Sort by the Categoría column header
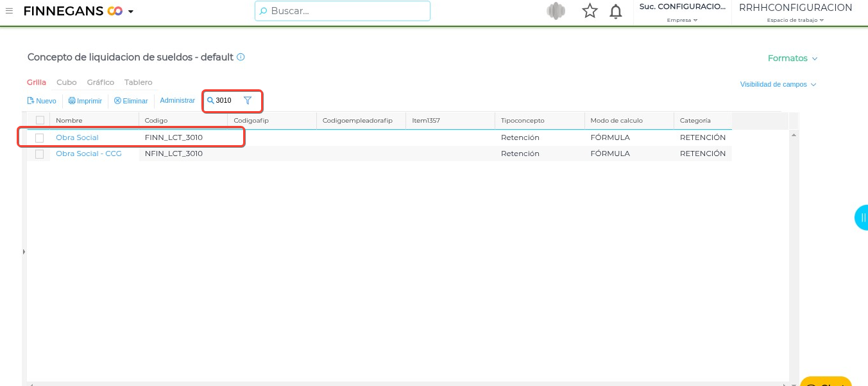 pyautogui.click(x=703, y=120)
